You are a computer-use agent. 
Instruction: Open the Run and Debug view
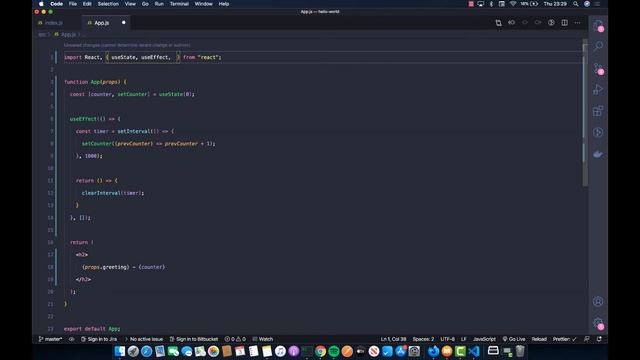598,89
